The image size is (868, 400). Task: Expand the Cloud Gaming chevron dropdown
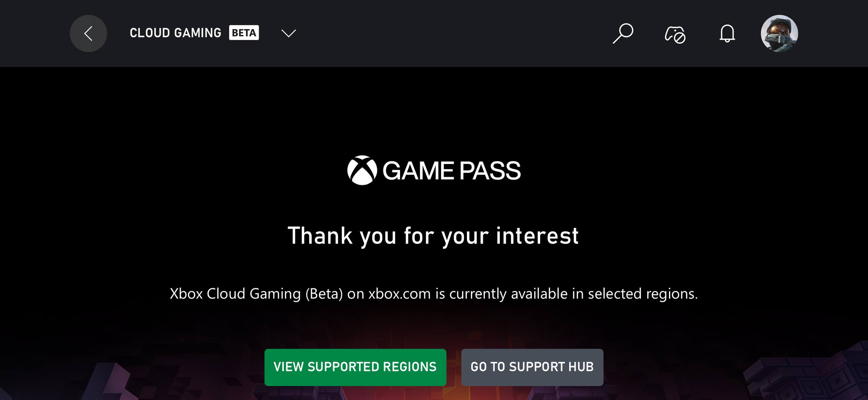[x=289, y=33]
